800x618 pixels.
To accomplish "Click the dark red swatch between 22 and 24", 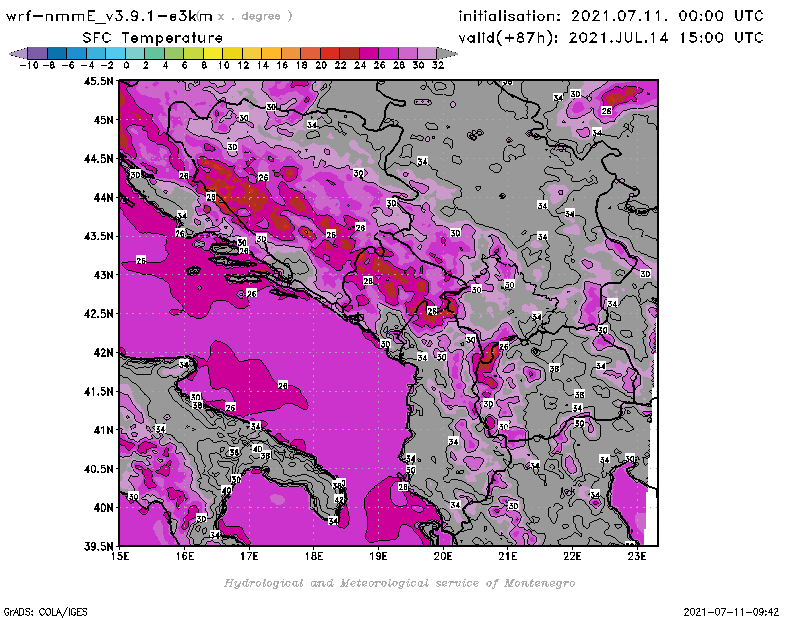I will (x=349, y=53).
